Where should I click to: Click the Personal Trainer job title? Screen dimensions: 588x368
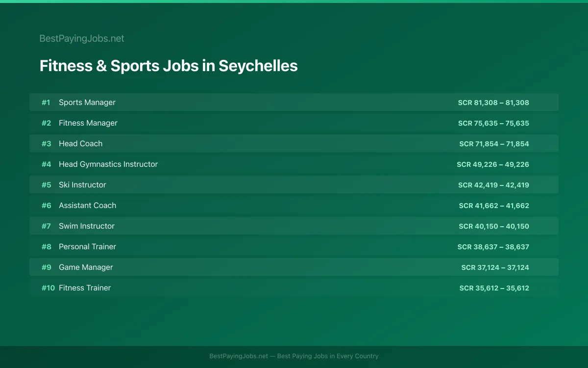pyautogui.click(x=88, y=247)
